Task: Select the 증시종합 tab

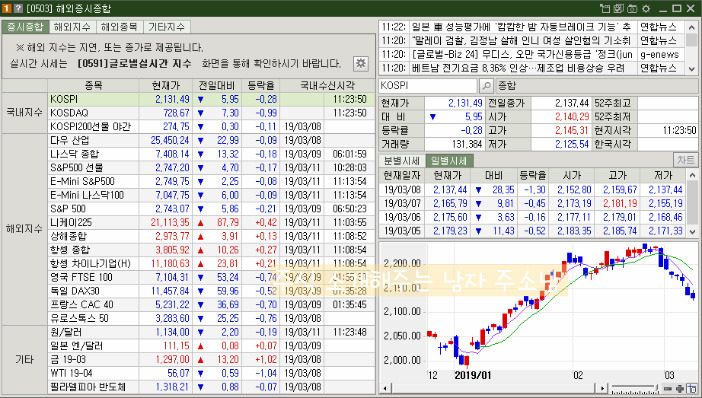Action: click(25, 26)
